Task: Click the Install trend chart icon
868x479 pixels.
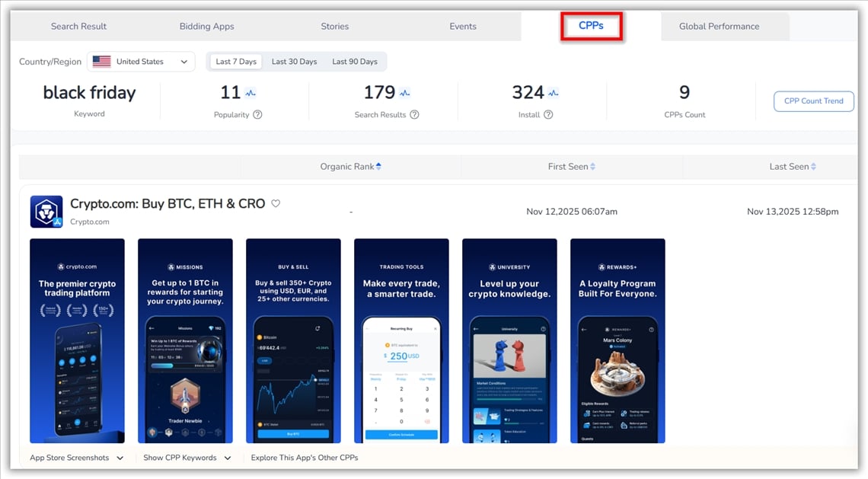Action: coord(554,94)
